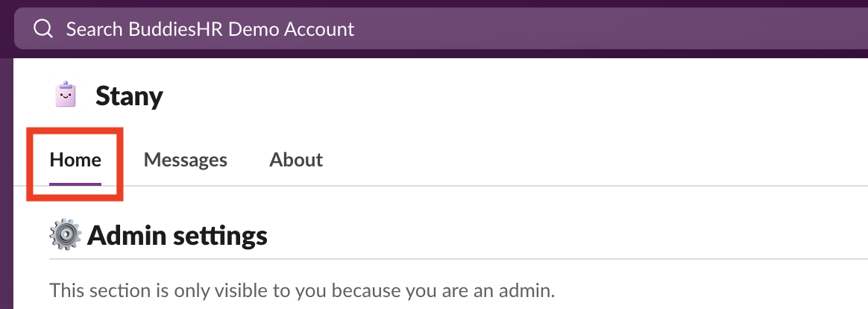Screen dimensions: 868x309
Task: Click the magnifying glass search icon
Action: 44,29
